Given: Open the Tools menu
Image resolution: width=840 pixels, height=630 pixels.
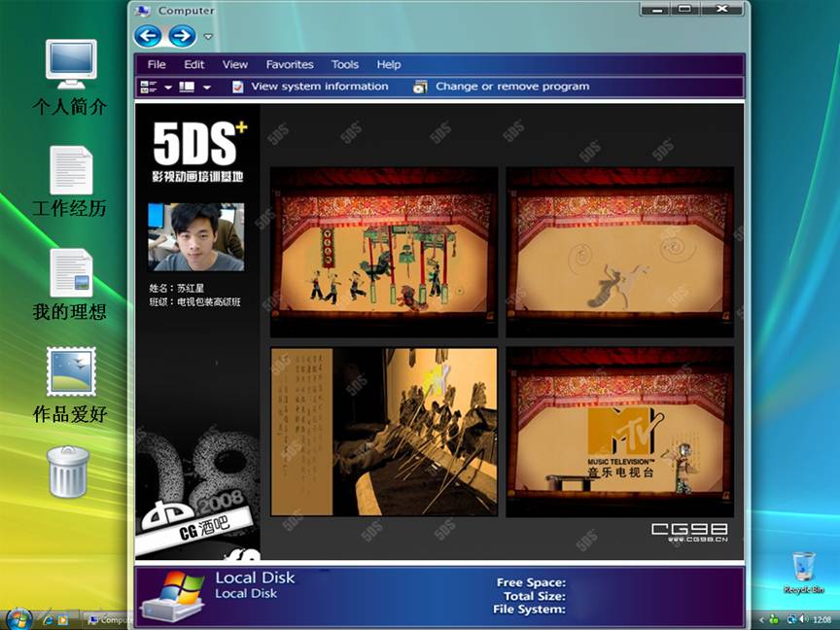Looking at the screenshot, I should click(345, 65).
